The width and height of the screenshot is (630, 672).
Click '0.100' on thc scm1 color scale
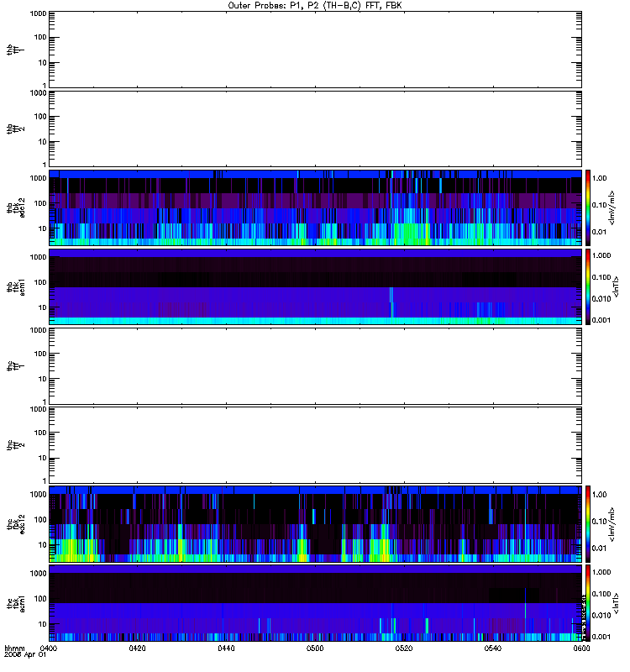click(x=601, y=594)
